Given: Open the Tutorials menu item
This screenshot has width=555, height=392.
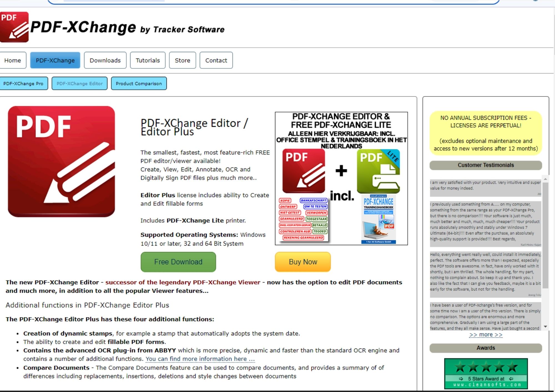Looking at the screenshot, I should (147, 60).
